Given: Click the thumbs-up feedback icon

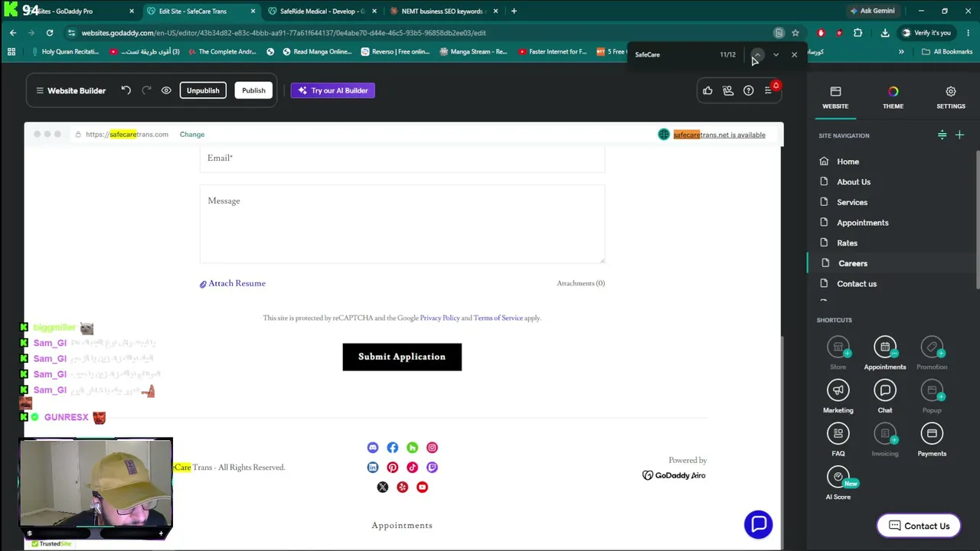Looking at the screenshot, I should (x=707, y=90).
